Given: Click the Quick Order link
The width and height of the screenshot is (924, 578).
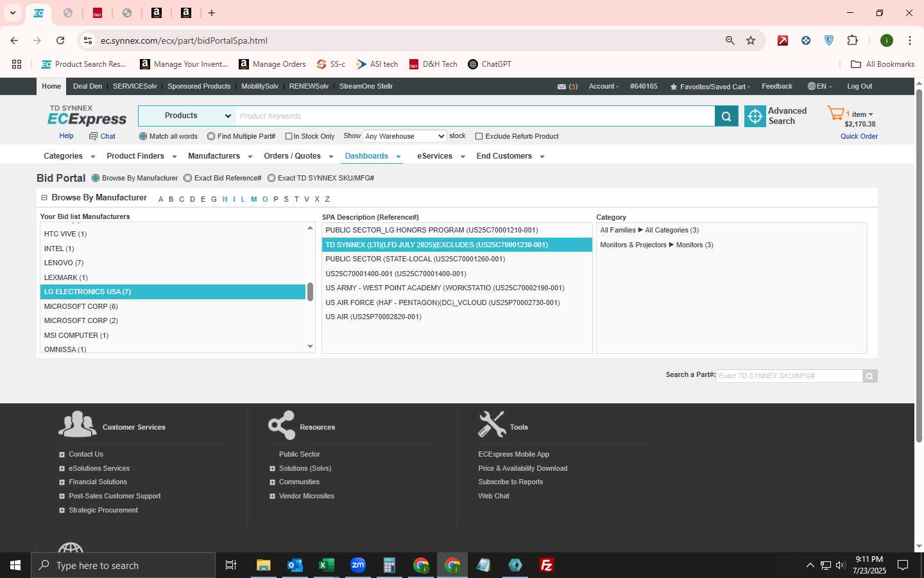Looking at the screenshot, I should (x=859, y=136).
